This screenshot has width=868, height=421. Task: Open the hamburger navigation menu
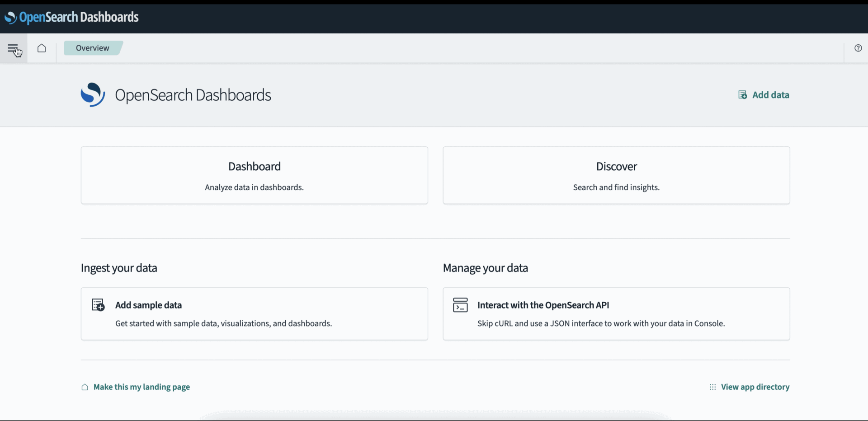coord(13,48)
